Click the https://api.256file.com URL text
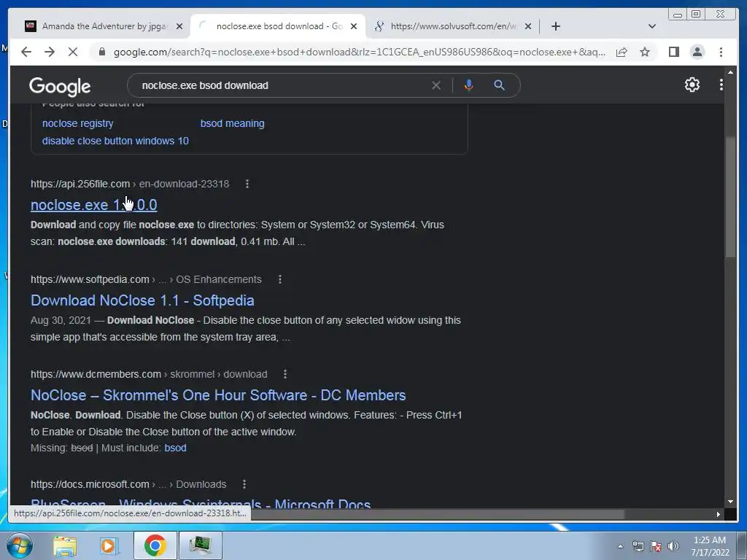The height and width of the screenshot is (560, 747). [x=80, y=184]
